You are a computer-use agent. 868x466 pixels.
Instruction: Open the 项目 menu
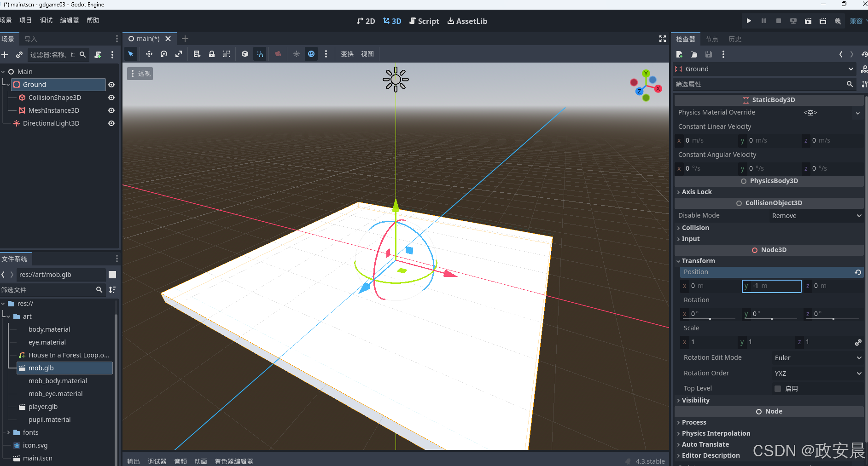click(x=26, y=20)
